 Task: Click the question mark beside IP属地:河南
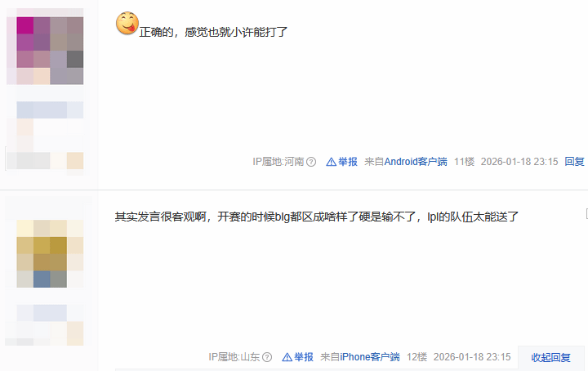coord(311,162)
